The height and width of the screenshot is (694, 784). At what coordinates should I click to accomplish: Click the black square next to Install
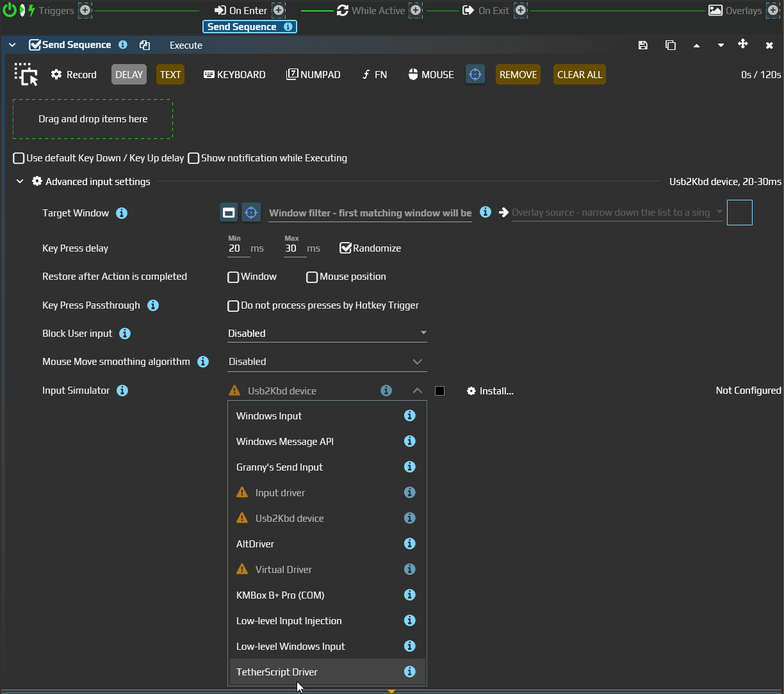pyautogui.click(x=439, y=391)
